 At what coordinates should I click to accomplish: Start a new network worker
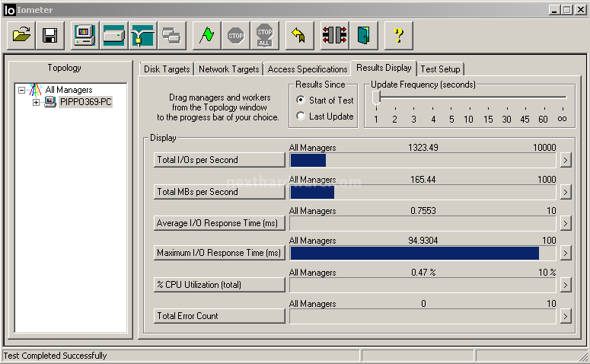143,35
